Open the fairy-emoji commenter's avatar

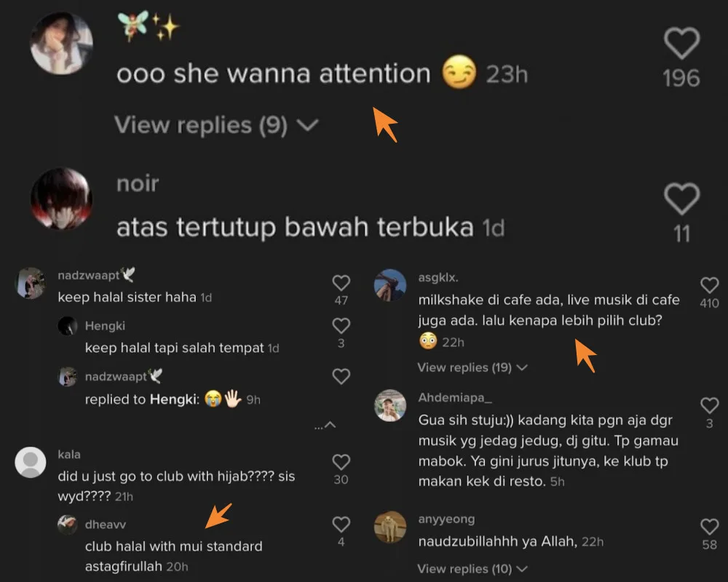coord(61,43)
